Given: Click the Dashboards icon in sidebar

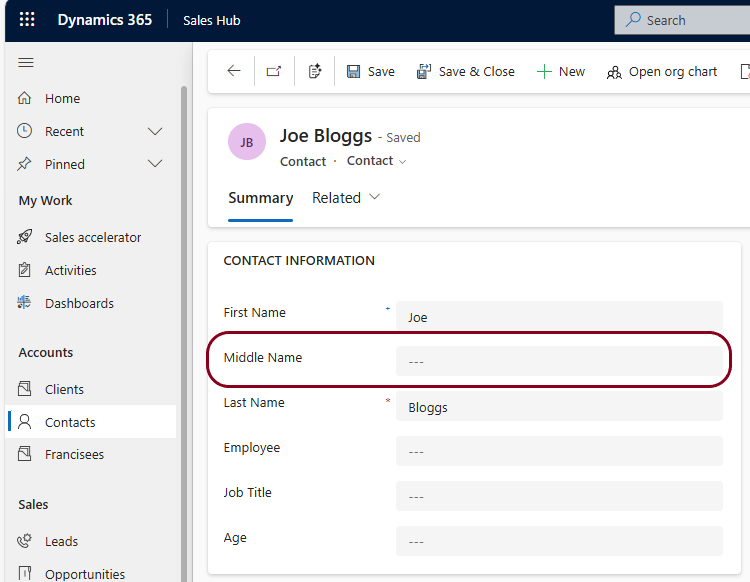Looking at the screenshot, I should (24, 302).
